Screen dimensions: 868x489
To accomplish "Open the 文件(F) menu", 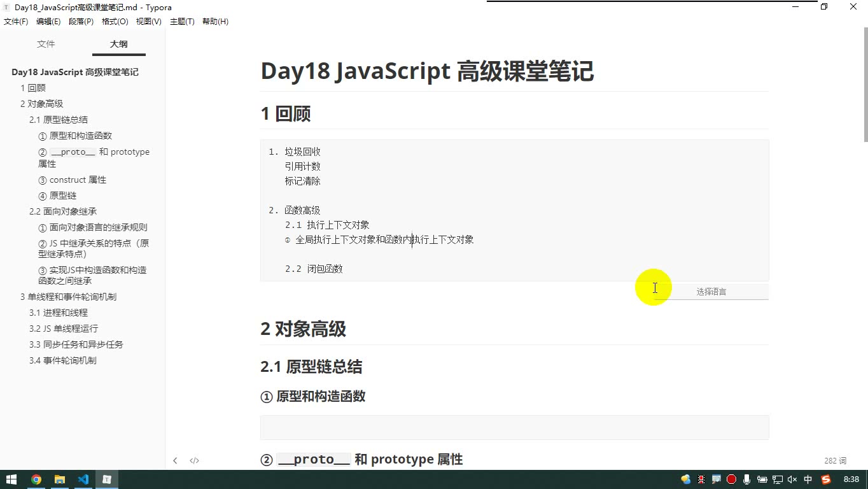I will point(16,22).
